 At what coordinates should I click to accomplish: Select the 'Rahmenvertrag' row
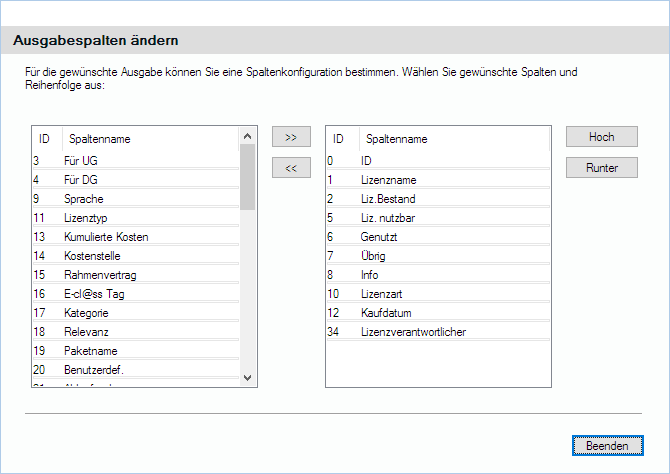click(x=136, y=275)
